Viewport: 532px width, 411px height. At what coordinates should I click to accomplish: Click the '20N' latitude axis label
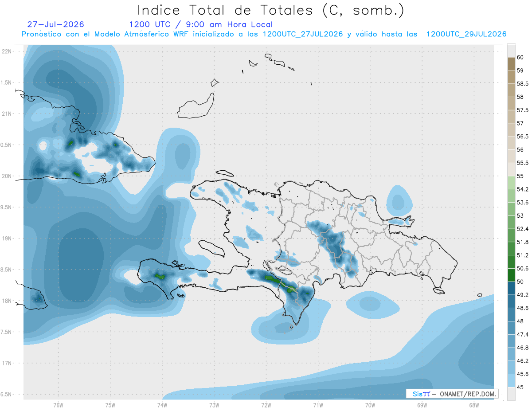click(7, 176)
